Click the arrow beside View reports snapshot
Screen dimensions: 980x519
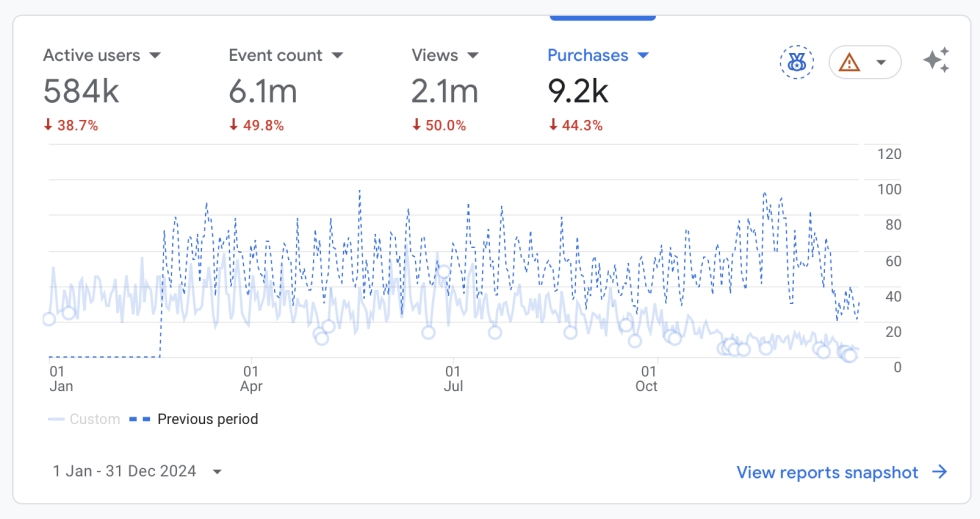[939, 472]
